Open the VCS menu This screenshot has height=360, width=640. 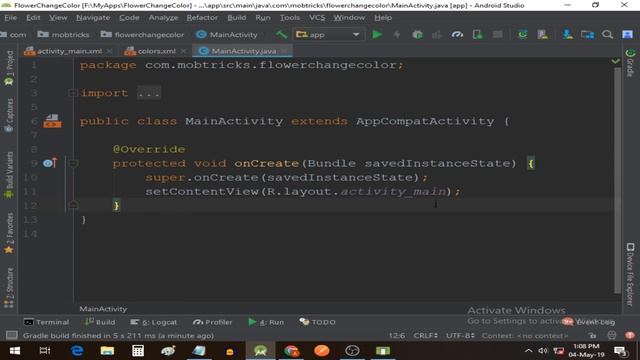coord(317,18)
